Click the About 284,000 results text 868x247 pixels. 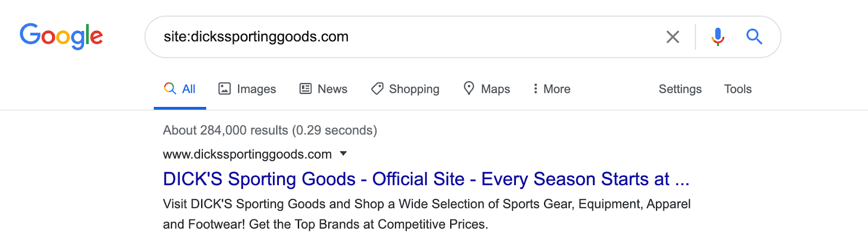[270, 130]
